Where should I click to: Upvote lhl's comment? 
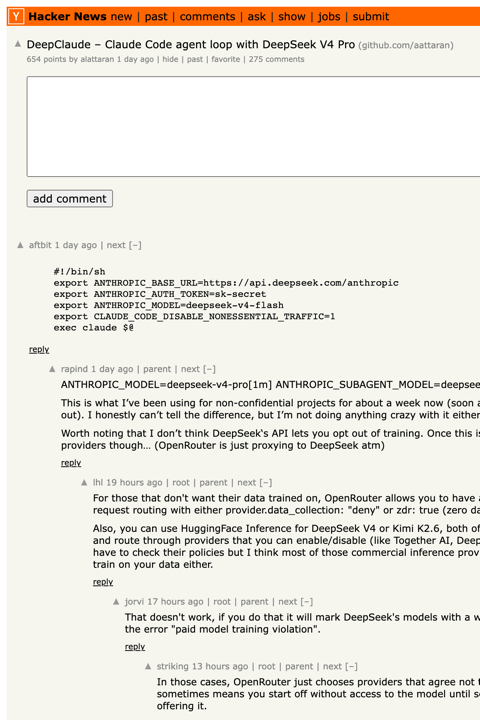point(84,482)
